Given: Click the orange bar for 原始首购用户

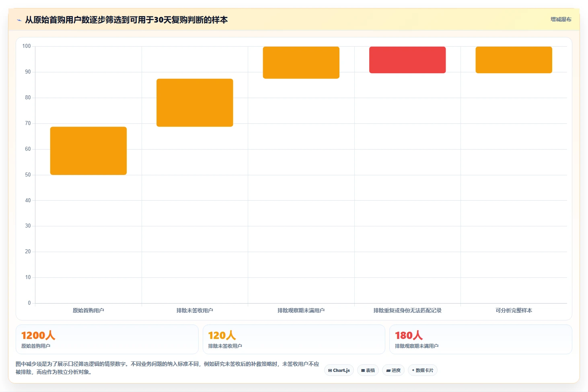Looking at the screenshot, I should tap(88, 151).
